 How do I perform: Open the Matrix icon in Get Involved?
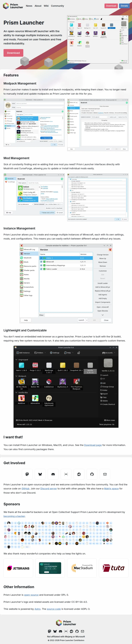66,474
